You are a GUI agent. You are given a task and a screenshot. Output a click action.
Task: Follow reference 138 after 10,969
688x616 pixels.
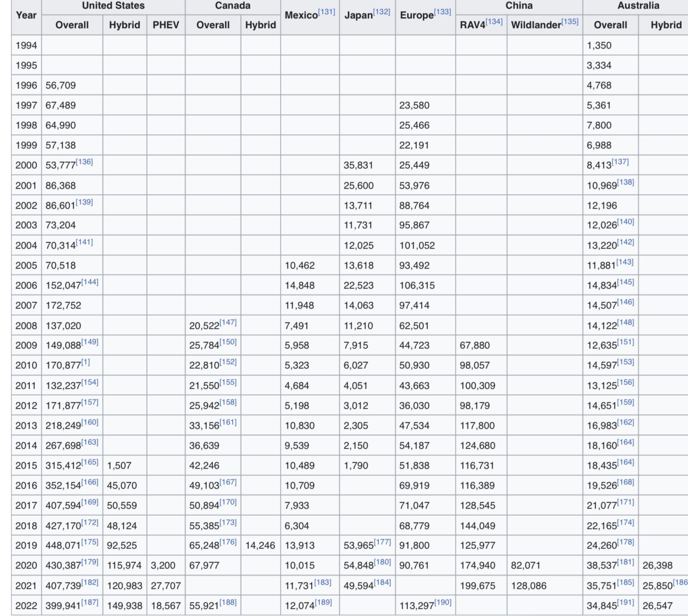pos(626,182)
